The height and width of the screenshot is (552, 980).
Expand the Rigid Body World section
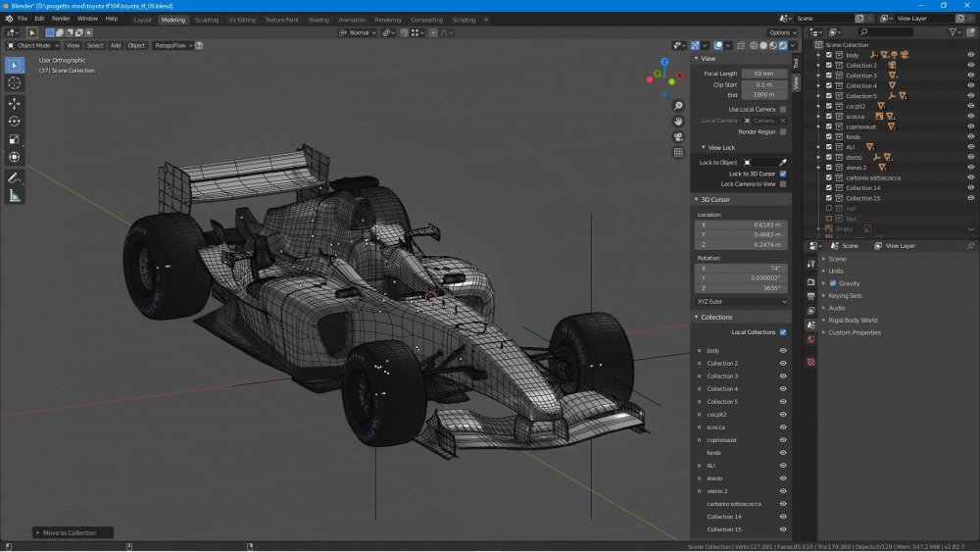[853, 320]
